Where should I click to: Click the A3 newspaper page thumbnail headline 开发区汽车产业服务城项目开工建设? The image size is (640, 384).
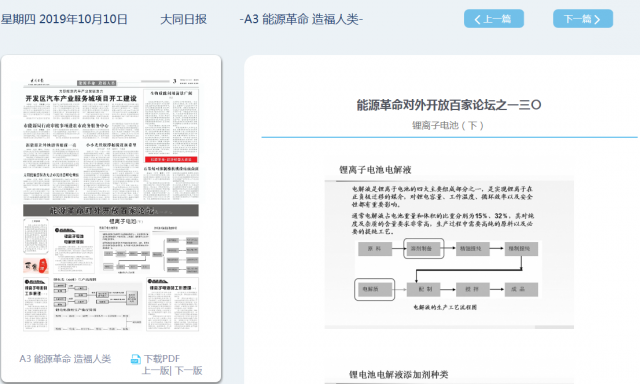[x=81, y=98]
